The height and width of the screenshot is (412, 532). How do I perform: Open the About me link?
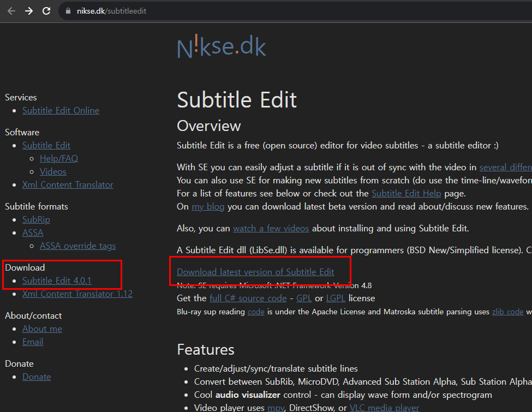click(x=42, y=329)
